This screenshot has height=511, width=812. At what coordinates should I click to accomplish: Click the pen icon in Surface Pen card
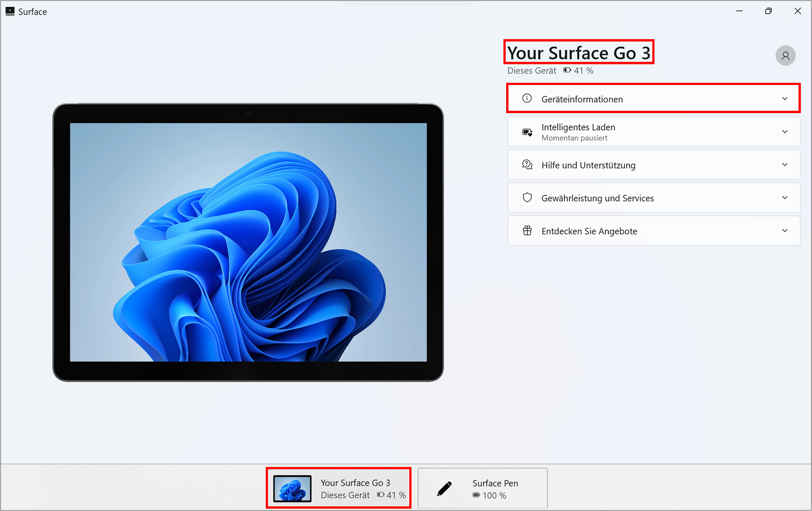pos(444,489)
